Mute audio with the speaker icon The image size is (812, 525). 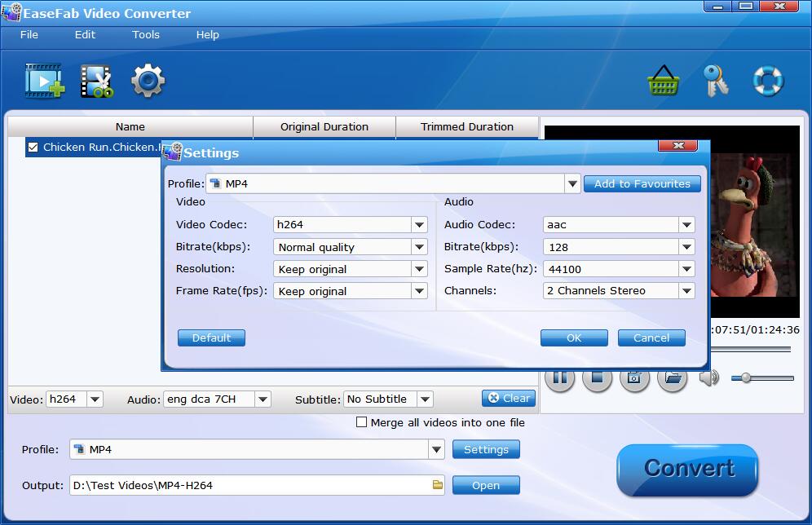point(709,378)
